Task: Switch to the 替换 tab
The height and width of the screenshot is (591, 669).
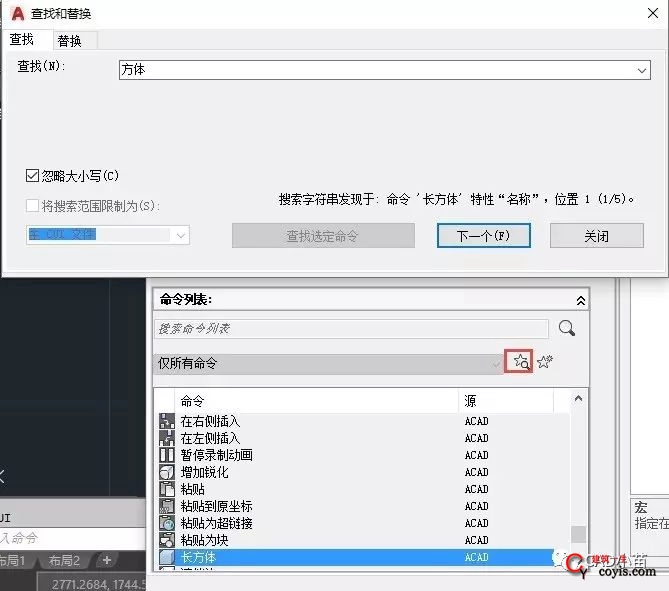Action: pyautogui.click(x=70, y=41)
